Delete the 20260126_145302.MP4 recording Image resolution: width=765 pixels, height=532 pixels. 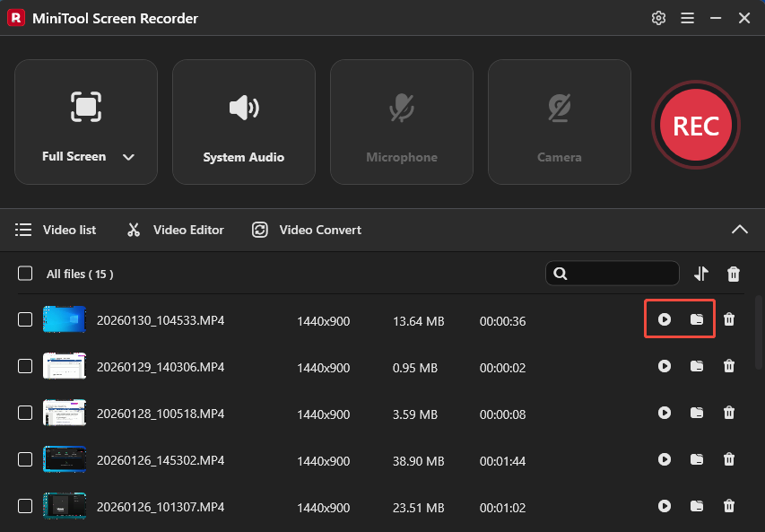[729, 459]
